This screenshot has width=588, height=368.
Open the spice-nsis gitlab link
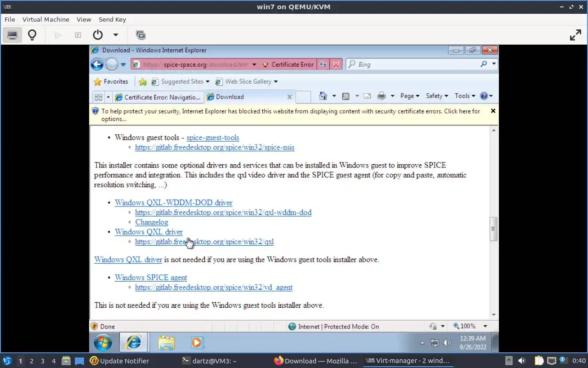coord(215,148)
